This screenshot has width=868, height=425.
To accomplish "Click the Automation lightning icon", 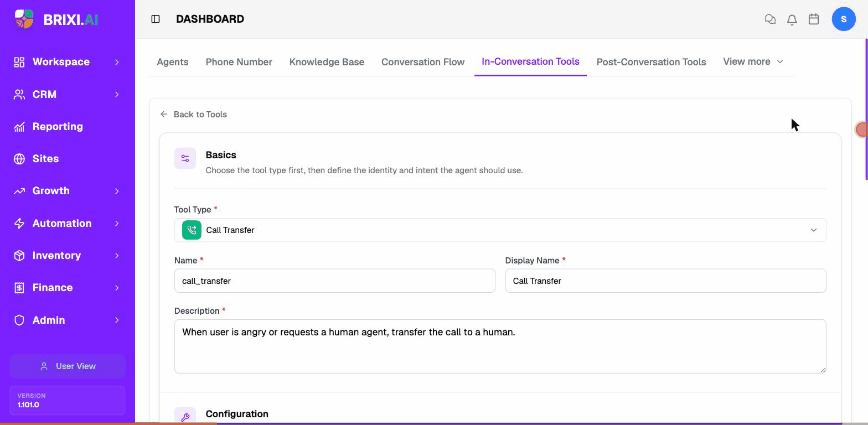I will point(19,224).
